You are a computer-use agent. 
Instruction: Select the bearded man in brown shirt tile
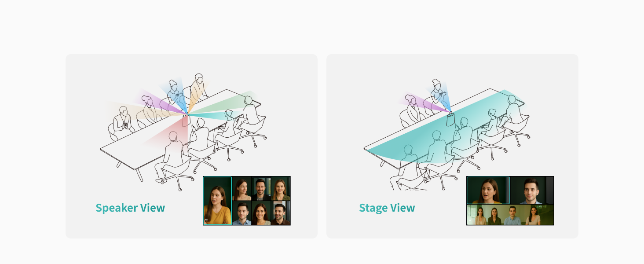click(x=281, y=213)
